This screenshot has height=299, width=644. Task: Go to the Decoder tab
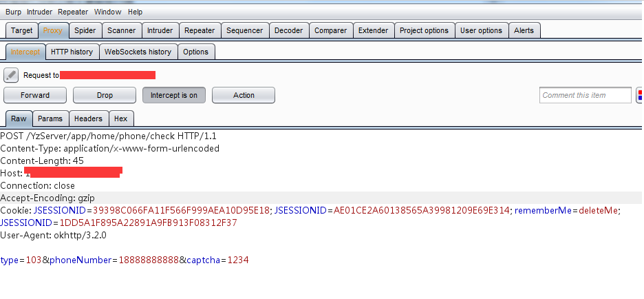[288, 30]
